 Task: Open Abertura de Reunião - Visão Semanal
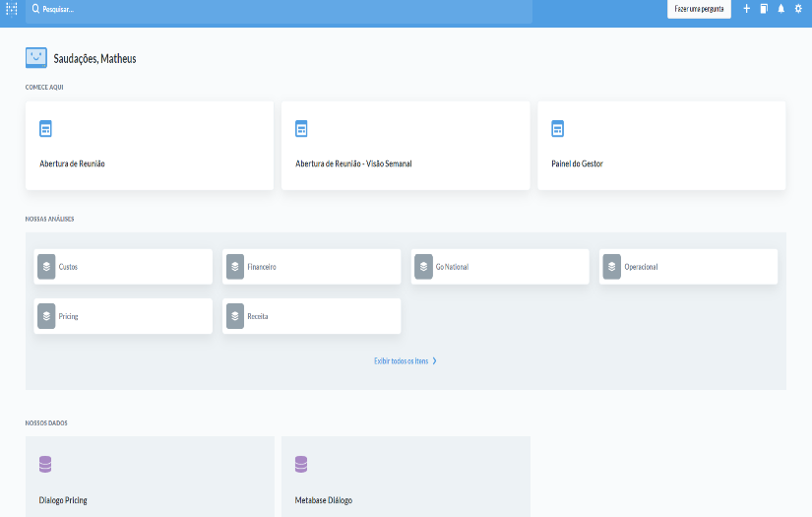(406, 146)
